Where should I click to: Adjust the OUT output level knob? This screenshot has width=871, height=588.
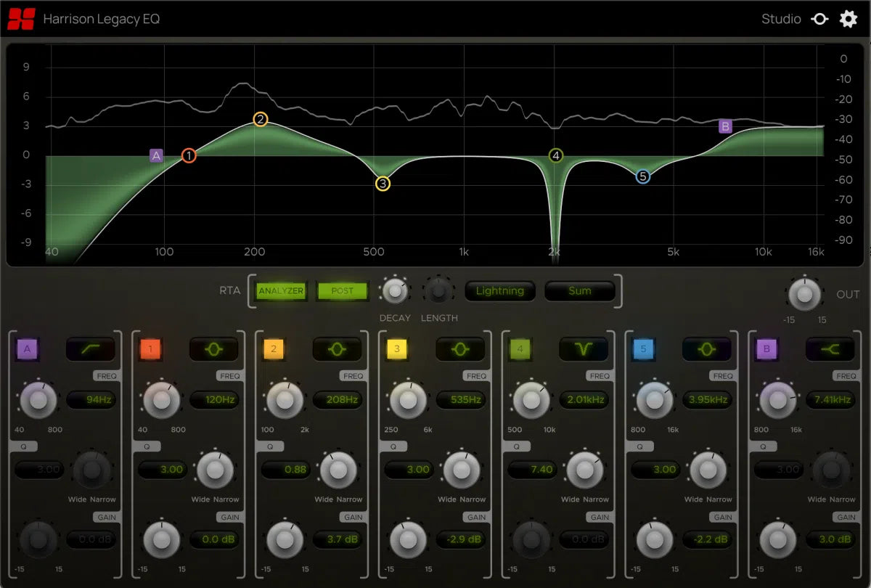pyautogui.click(x=804, y=293)
